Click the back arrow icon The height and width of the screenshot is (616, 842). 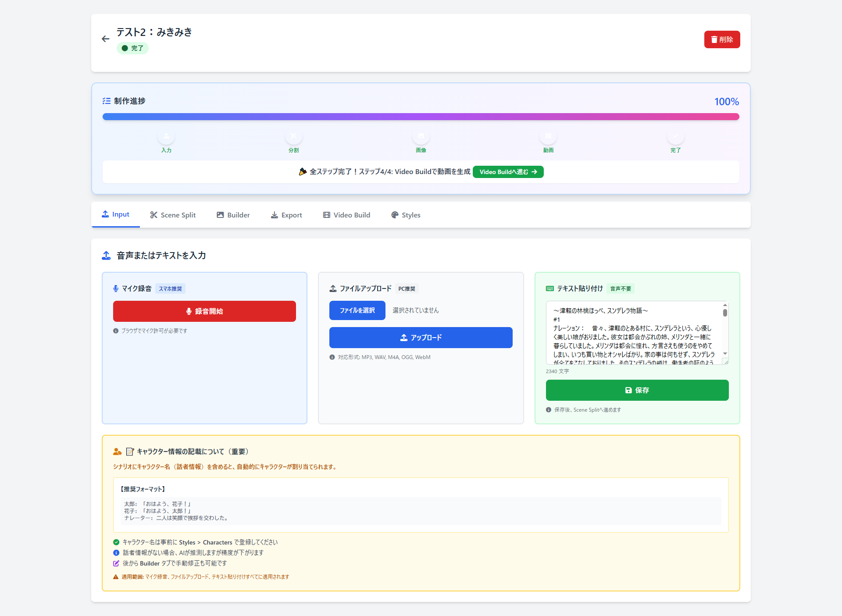coord(105,39)
